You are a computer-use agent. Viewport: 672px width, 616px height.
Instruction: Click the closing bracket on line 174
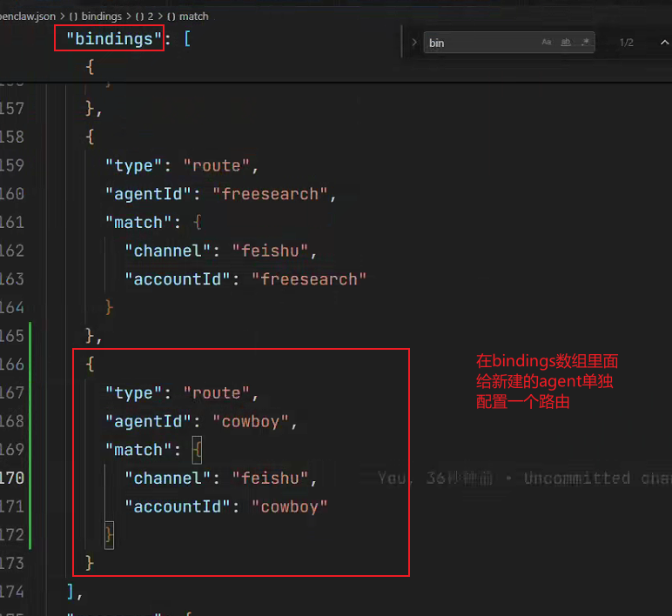71,592
